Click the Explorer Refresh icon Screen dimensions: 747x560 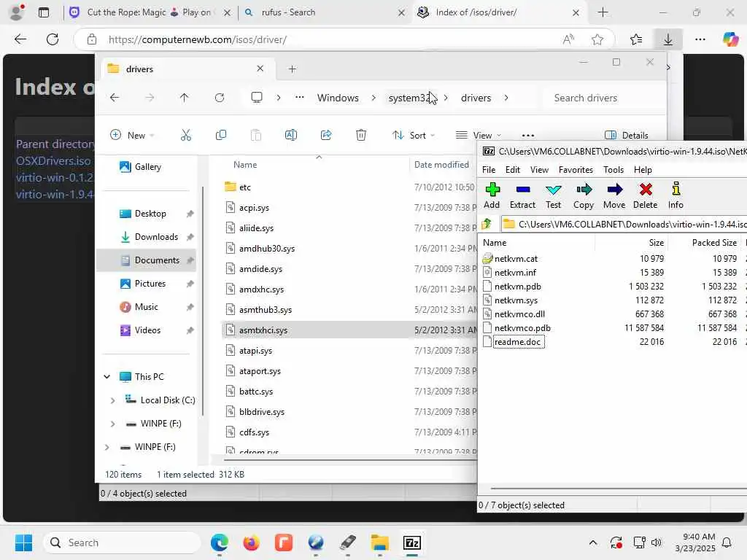tap(219, 98)
